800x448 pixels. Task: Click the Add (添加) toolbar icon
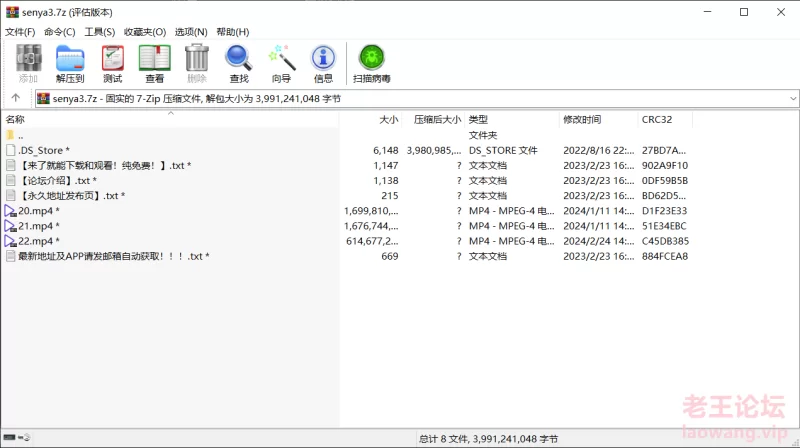point(28,63)
